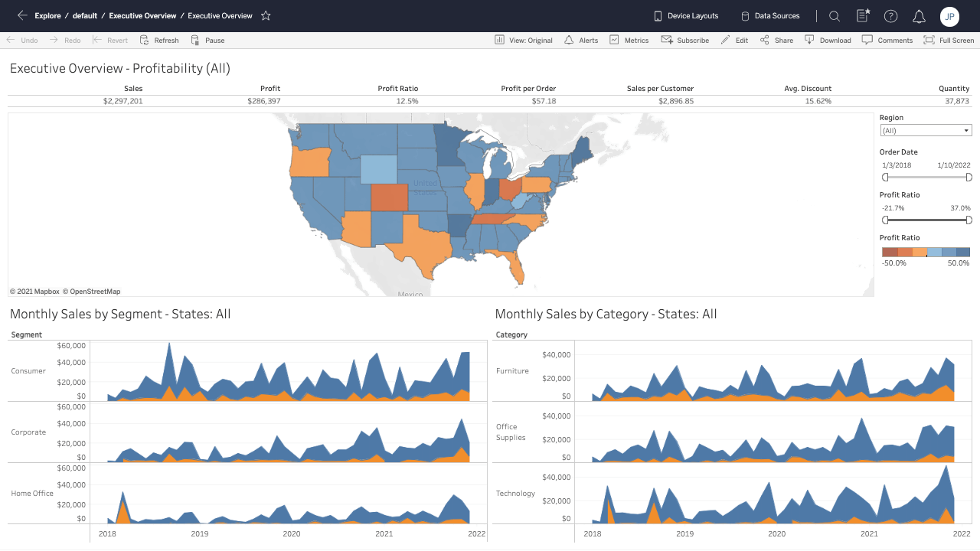
Task: Star the Executive Overview as favorite
Action: pos(266,15)
